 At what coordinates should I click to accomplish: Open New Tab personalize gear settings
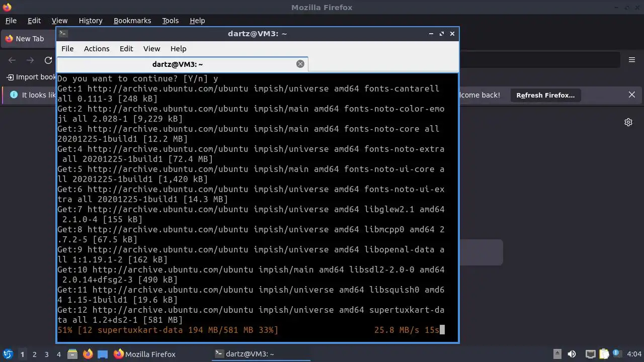coord(628,122)
